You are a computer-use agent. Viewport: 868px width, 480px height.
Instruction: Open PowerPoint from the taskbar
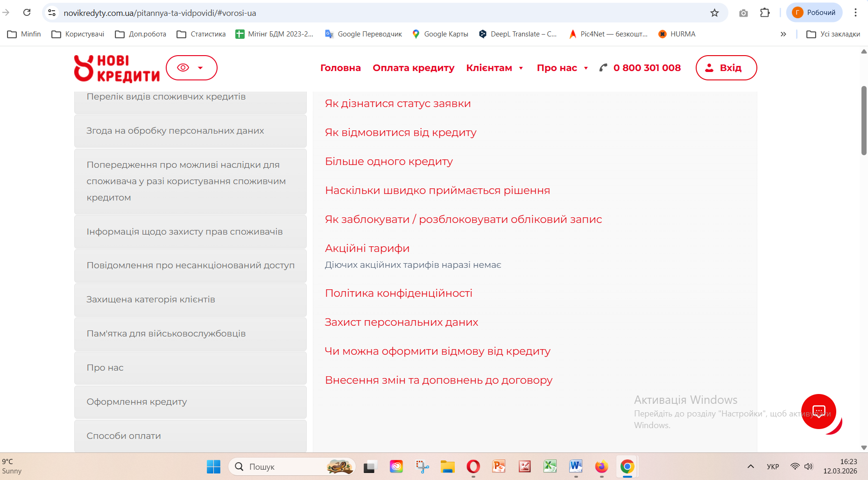499,466
